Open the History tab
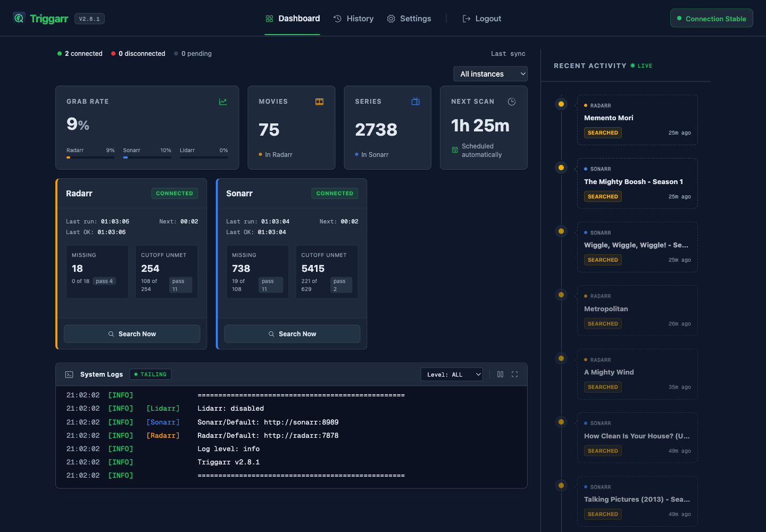Viewport: 766px width, 532px height. tap(354, 19)
